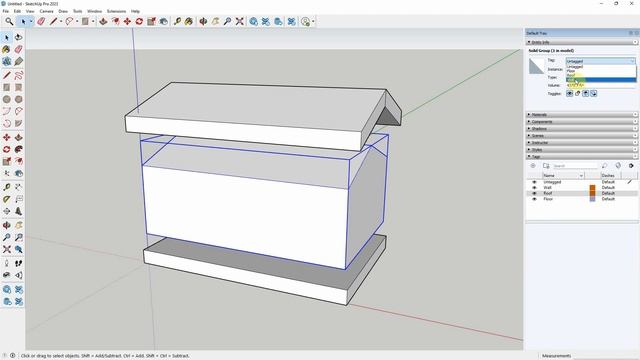Viewport: 640px width, 360px height.
Task: Open the File menu
Action: pos(6,11)
